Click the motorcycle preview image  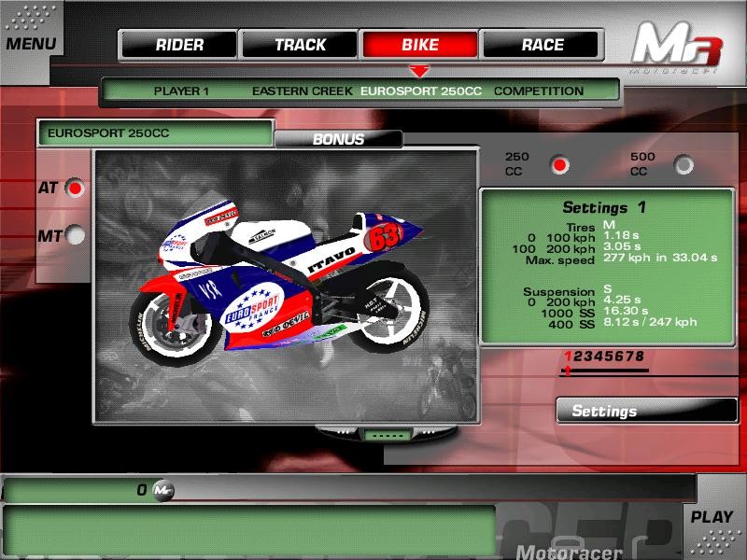pyautogui.click(x=286, y=287)
